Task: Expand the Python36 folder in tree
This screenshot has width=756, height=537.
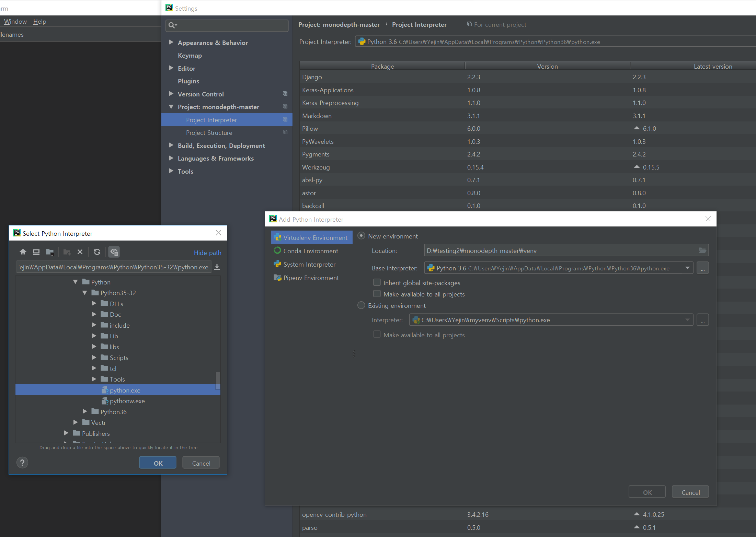Action: pos(85,411)
